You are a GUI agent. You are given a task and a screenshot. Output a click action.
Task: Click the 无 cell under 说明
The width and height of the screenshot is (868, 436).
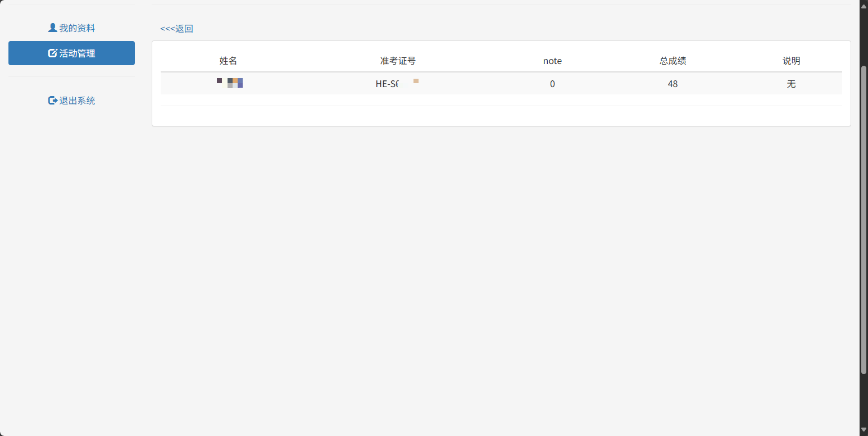pos(791,84)
